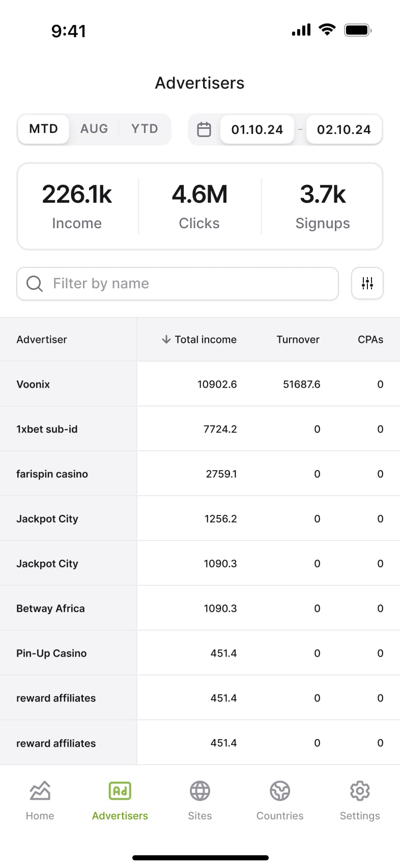Open the filter settings sliders icon
This screenshot has width=400, height=868.
pos(367,283)
